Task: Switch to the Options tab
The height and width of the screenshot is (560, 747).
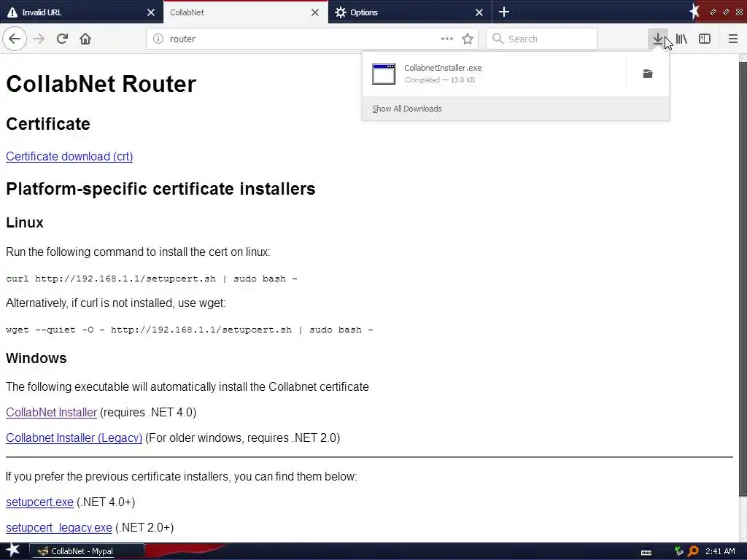Action: pos(410,12)
